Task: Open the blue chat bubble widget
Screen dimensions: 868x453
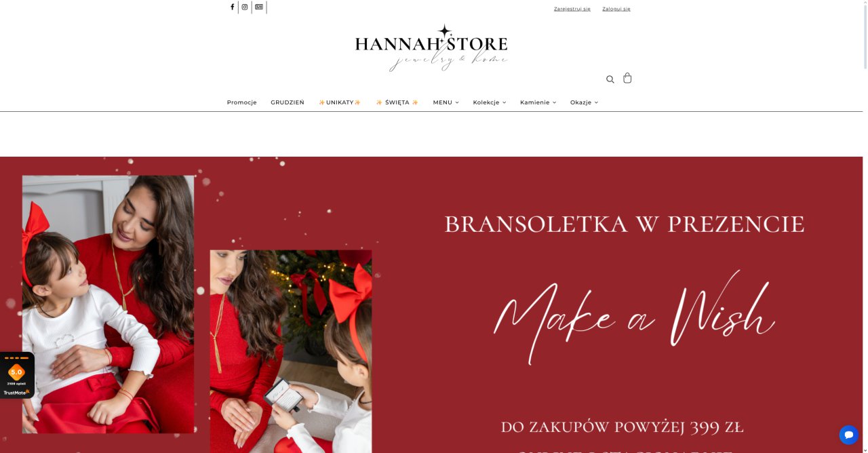Action: (848, 435)
